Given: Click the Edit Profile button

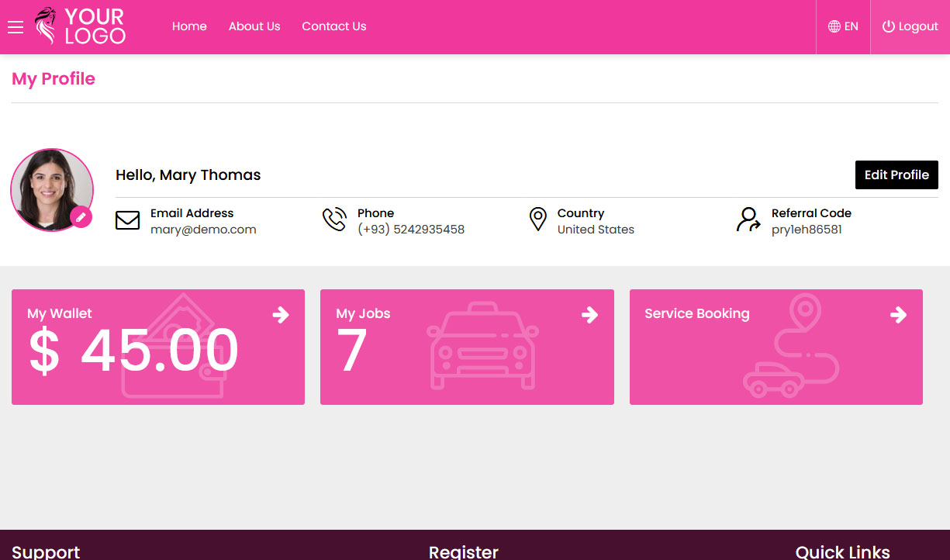Looking at the screenshot, I should point(896,175).
